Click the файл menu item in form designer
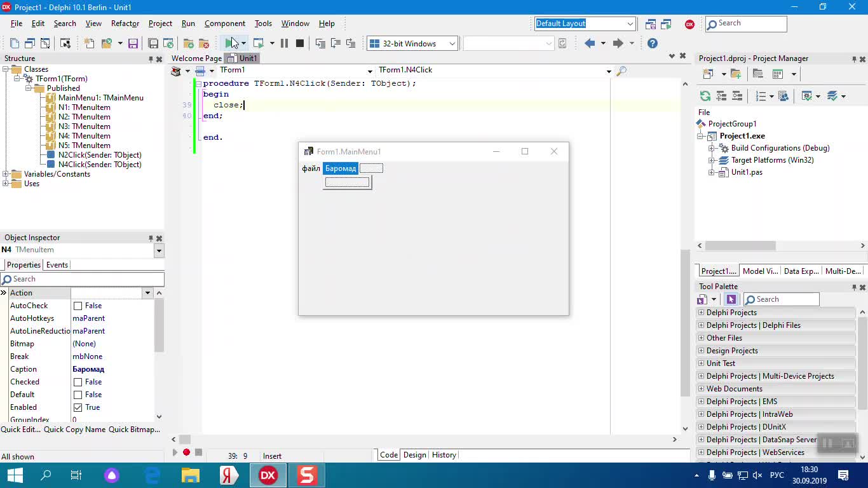This screenshot has width=868, height=488. [311, 168]
